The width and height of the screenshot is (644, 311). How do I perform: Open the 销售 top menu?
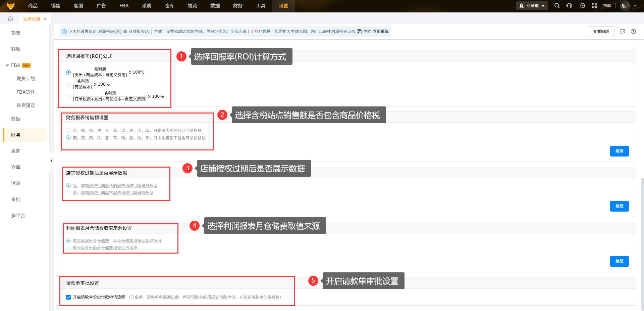pos(56,6)
